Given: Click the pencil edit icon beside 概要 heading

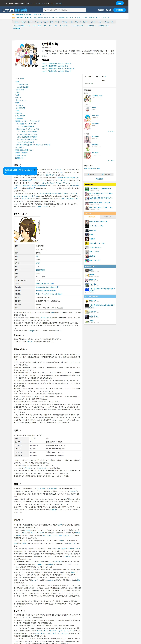Looking at the screenshot, I should (x=20, y=165).
